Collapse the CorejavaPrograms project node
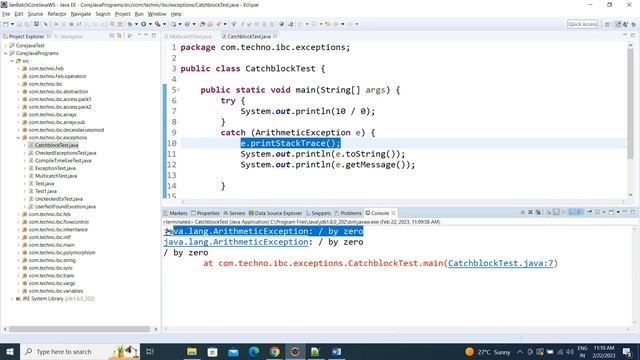The height and width of the screenshot is (360, 640). 6,53
